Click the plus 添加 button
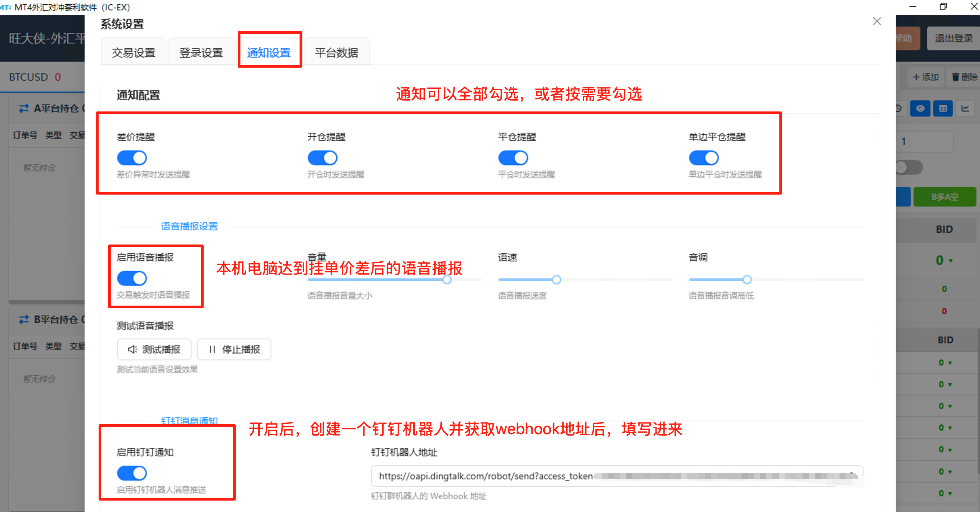This screenshot has width=980, height=512. coord(926,77)
